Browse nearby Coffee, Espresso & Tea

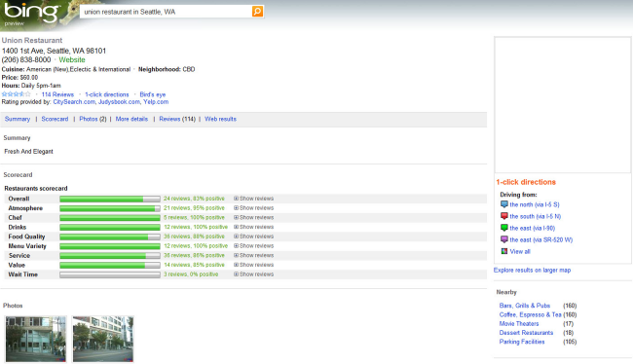[530, 314]
